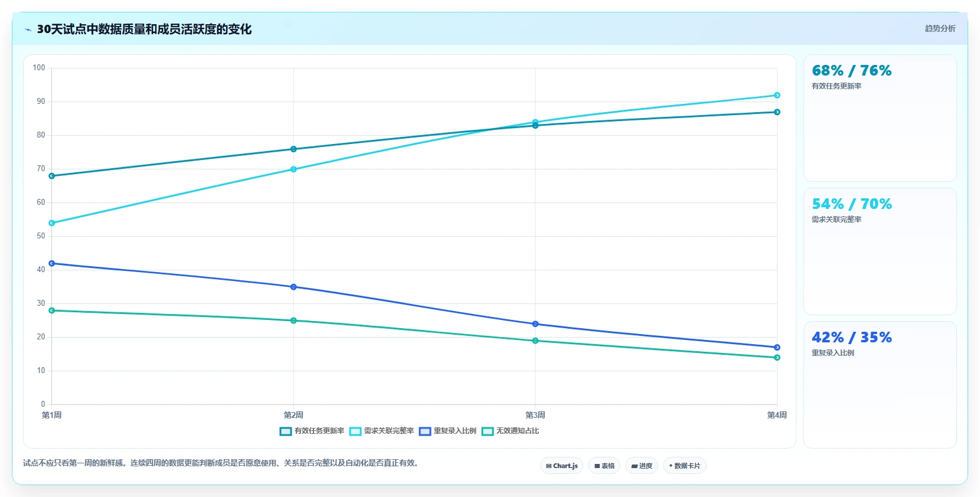Open the Chart.js chip
Viewport: 980px width, 497px height.
pos(561,466)
